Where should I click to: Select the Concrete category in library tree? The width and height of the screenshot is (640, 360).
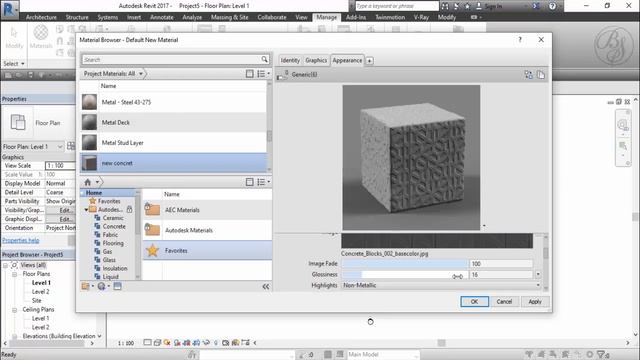click(114, 226)
